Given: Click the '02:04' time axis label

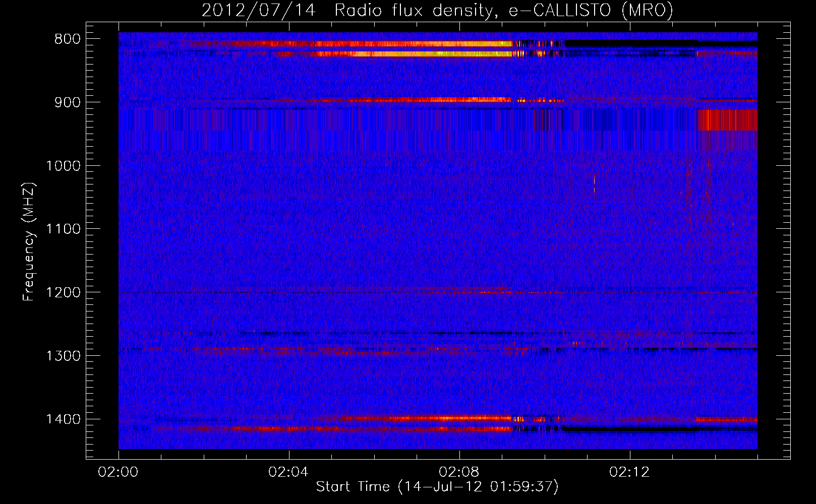Looking at the screenshot, I should click(x=288, y=472).
